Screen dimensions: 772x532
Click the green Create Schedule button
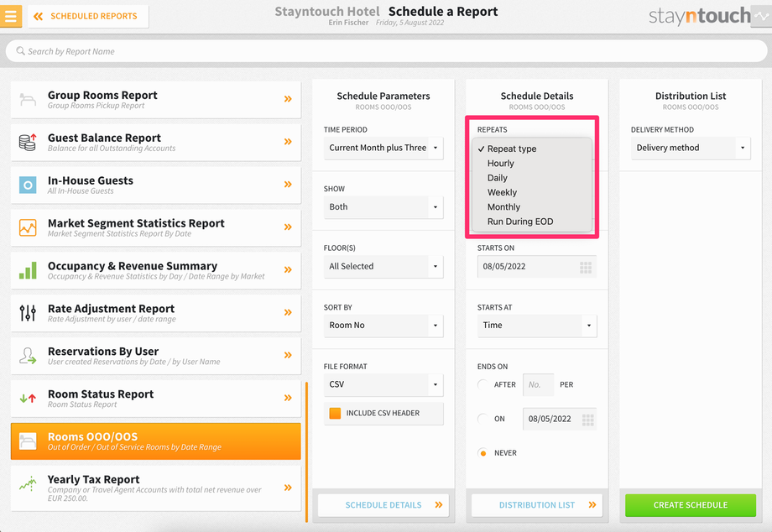coord(691,505)
